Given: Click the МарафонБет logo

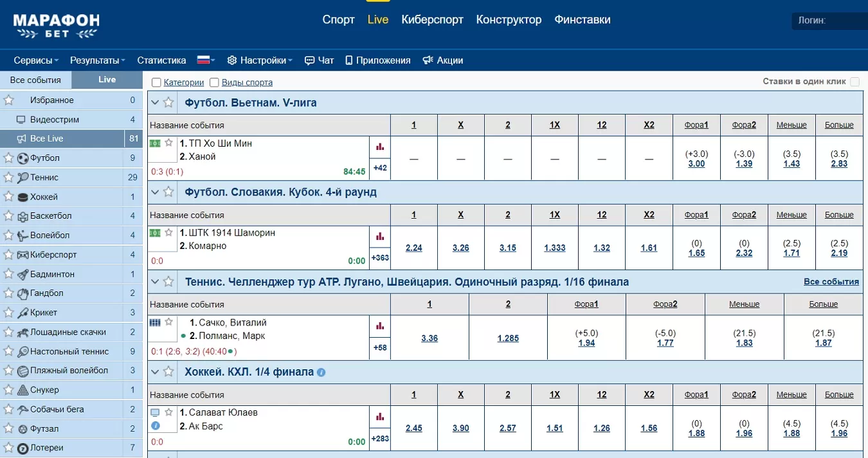Looking at the screenshot, I should tap(56, 25).
